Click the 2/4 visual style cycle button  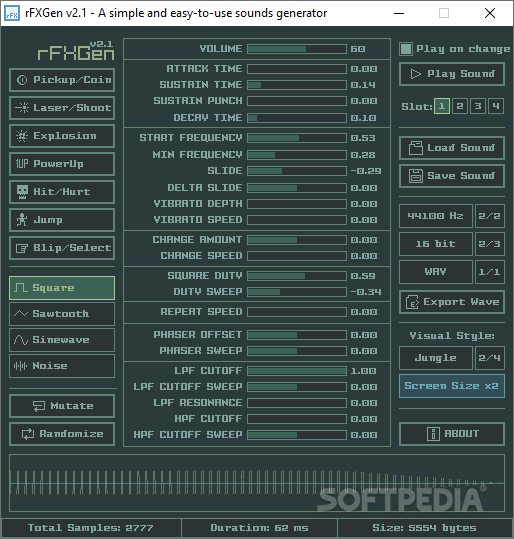pos(490,358)
